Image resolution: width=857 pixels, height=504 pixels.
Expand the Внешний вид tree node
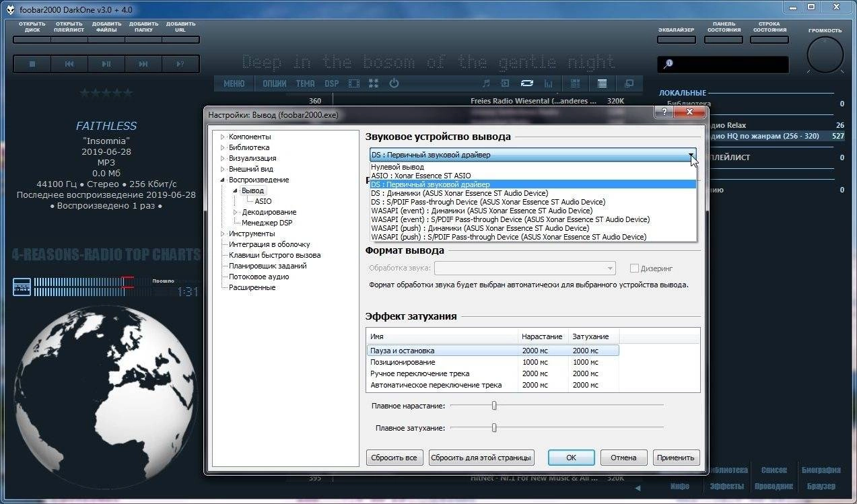(x=223, y=169)
